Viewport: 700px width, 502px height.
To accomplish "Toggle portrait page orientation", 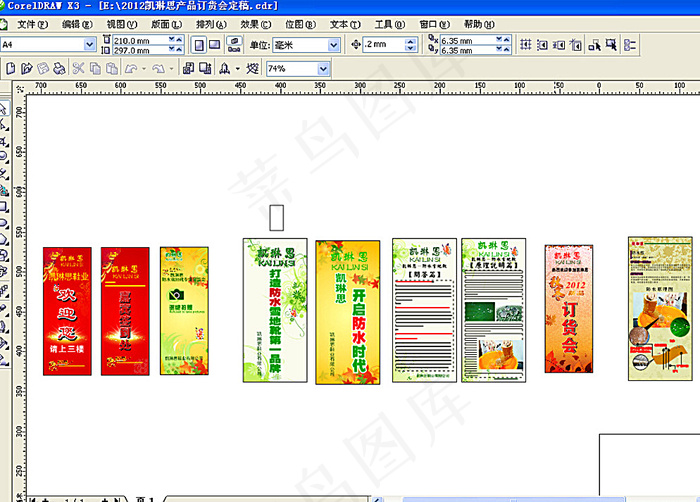I will click(199, 45).
